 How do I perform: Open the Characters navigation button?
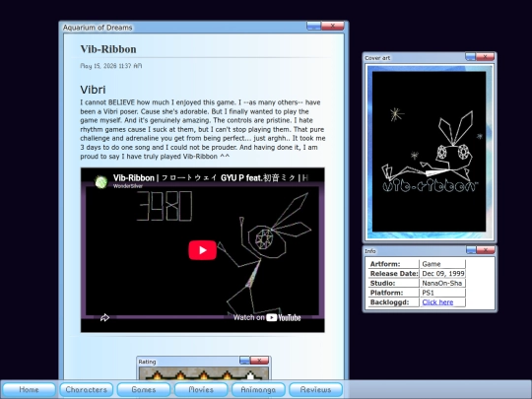(86, 389)
